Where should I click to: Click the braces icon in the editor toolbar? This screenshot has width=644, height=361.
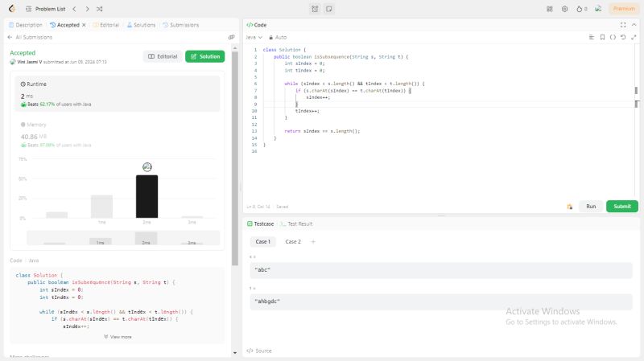pos(613,37)
